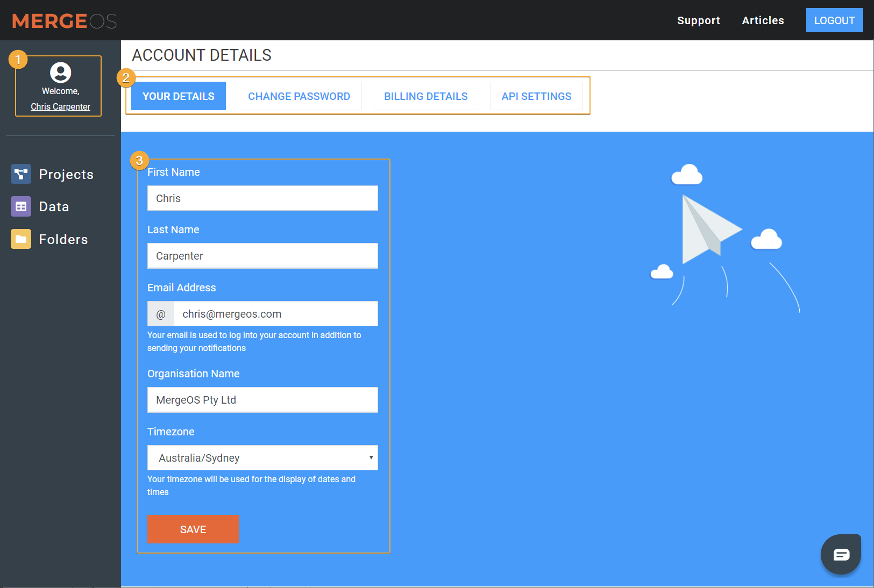This screenshot has width=874, height=588.
Task: Click the Chris Carpenter profile link
Action: (60, 106)
